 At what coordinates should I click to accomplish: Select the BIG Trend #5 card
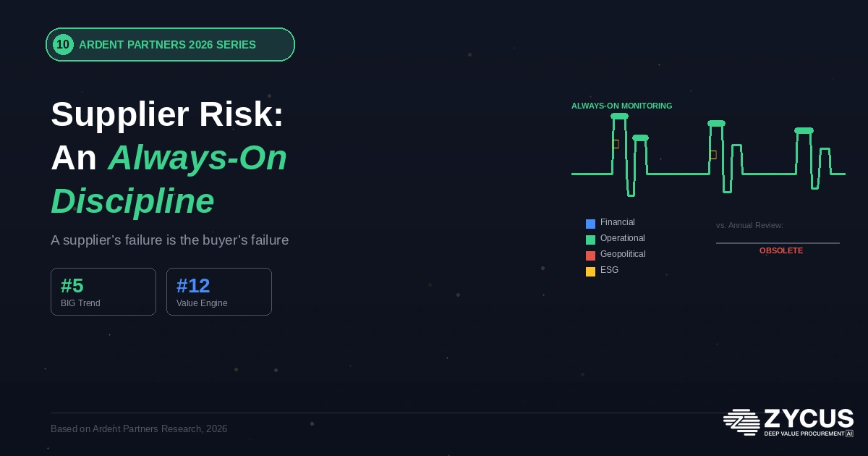click(x=103, y=292)
